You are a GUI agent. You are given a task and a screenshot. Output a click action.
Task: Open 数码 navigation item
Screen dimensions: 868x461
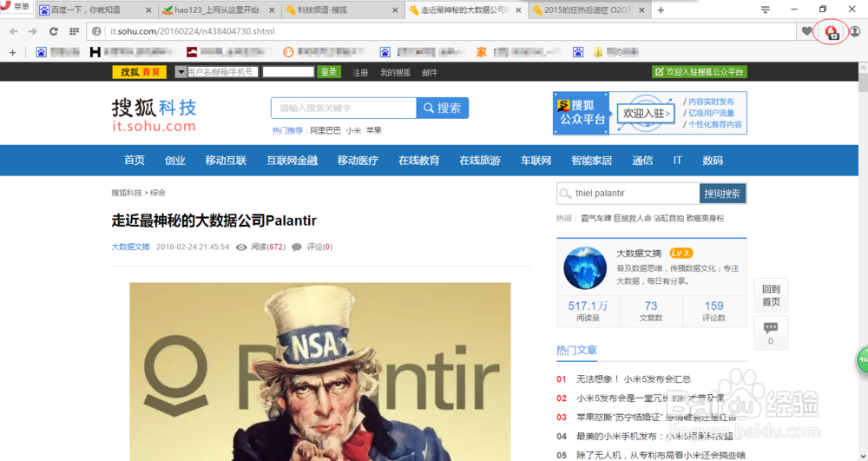(713, 161)
